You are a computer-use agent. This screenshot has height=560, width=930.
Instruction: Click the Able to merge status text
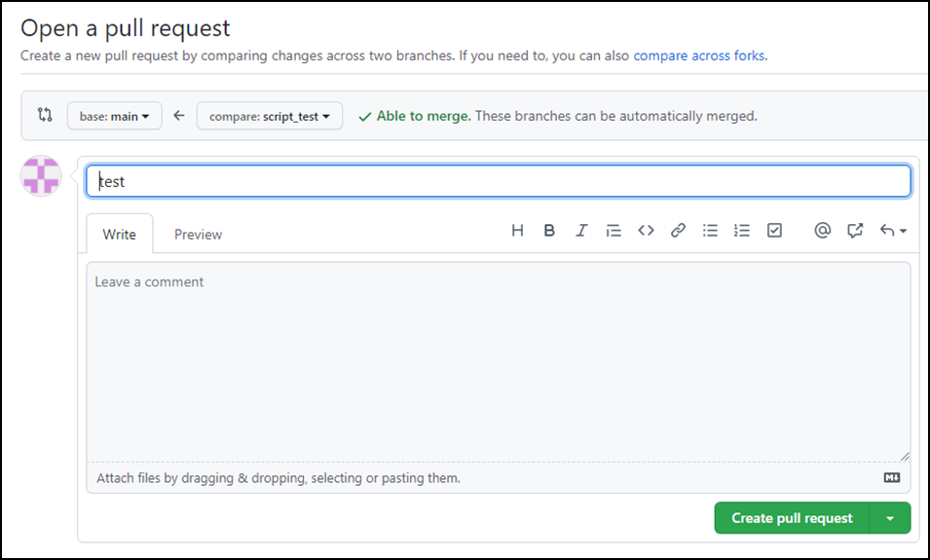(x=424, y=116)
